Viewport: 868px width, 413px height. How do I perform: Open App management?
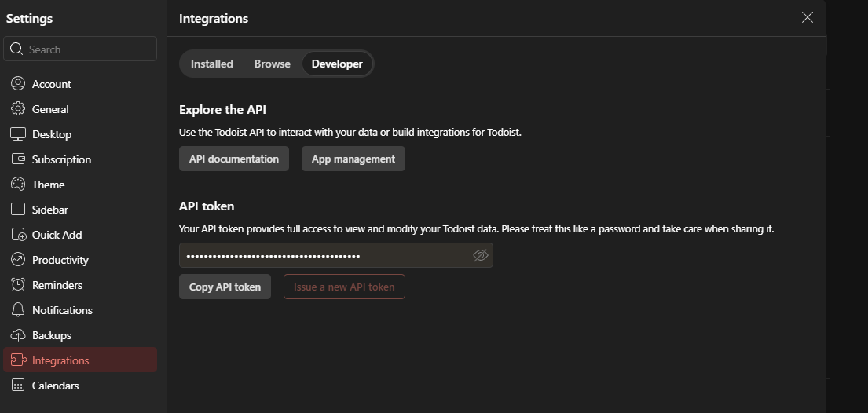pyautogui.click(x=353, y=159)
